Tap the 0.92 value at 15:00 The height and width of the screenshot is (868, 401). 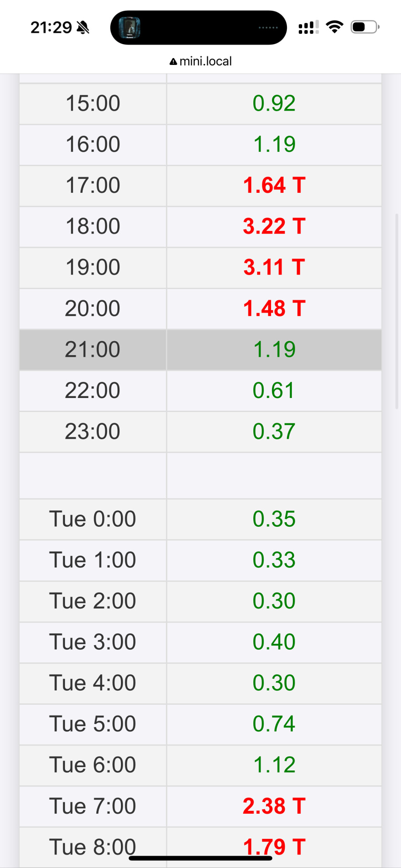[x=274, y=103]
